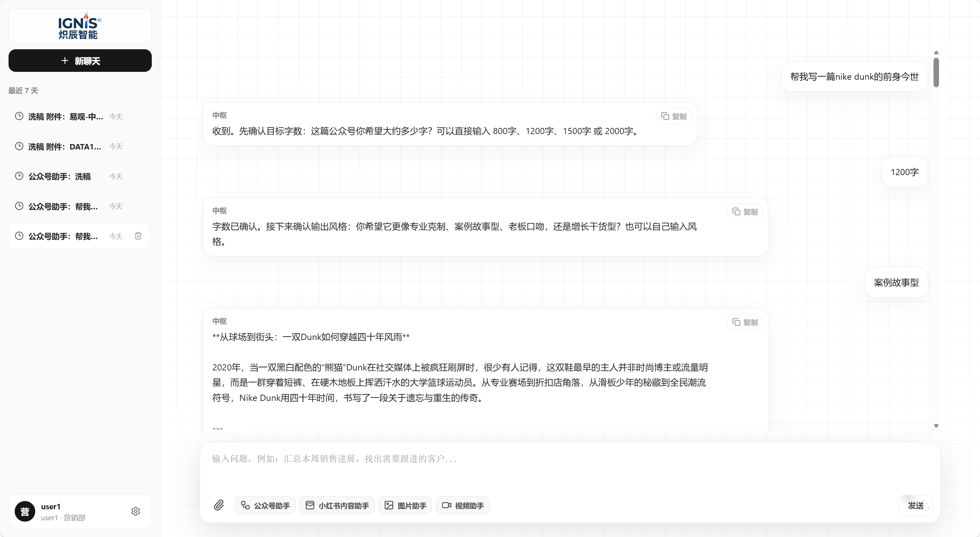Click the 发送 send button
The height and width of the screenshot is (537, 980).
[915, 506]
